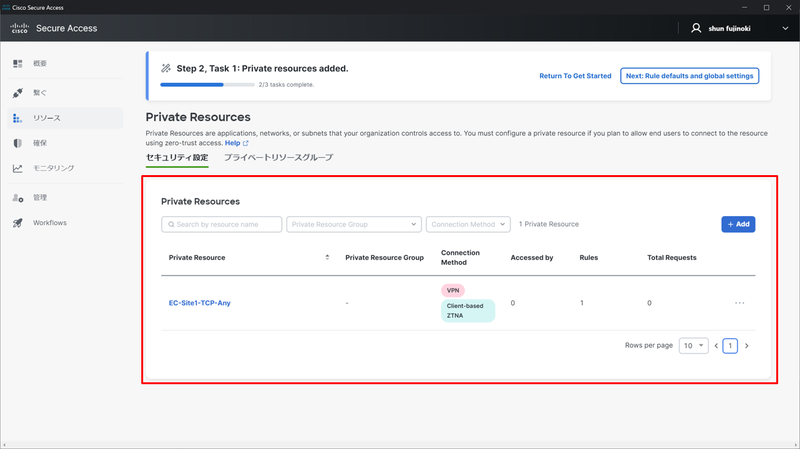Change Rows per page dropdown
This screenshot has width=800, height=449.
click(x=693, y=346)
